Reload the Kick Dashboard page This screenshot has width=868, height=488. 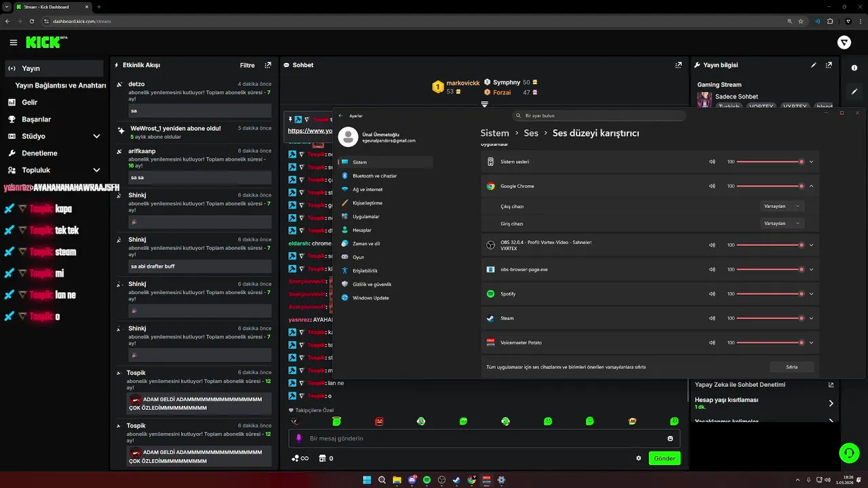coord(32,21)
